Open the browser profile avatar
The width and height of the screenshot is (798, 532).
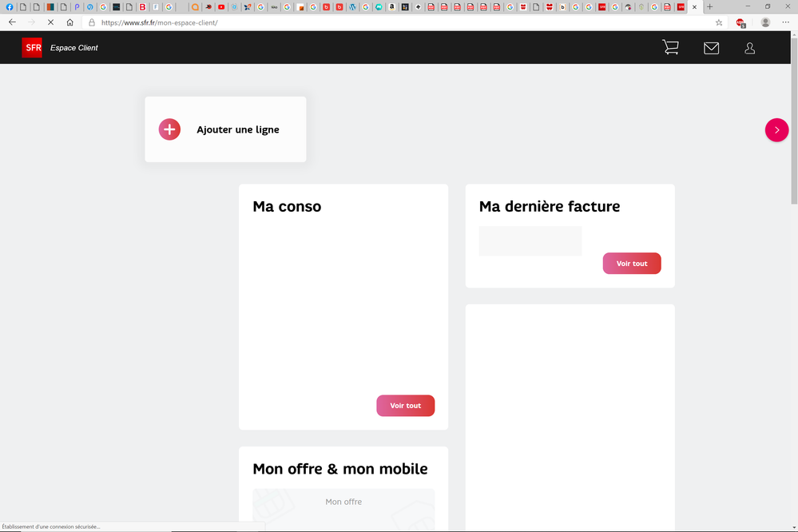pos(765,22)
